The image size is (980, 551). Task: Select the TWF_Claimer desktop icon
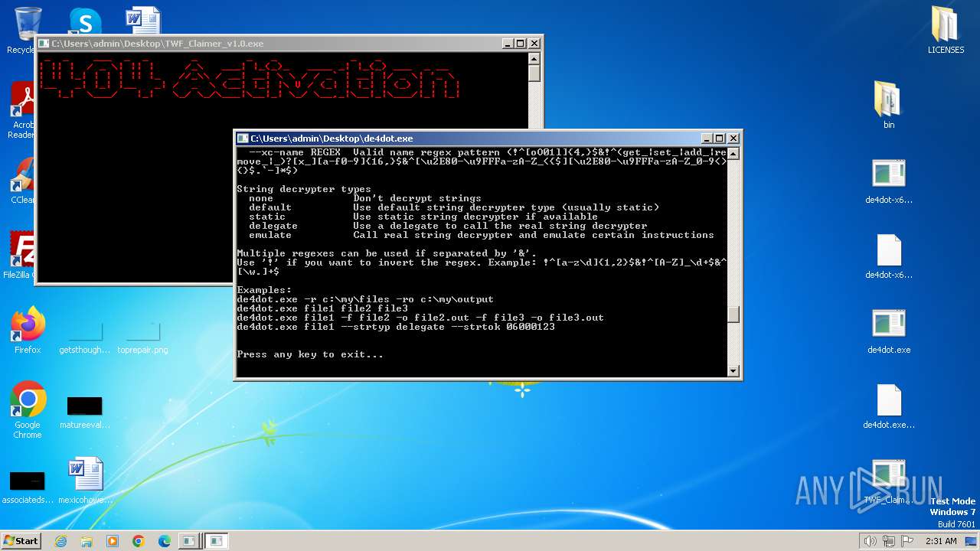[x=889, y=481]
